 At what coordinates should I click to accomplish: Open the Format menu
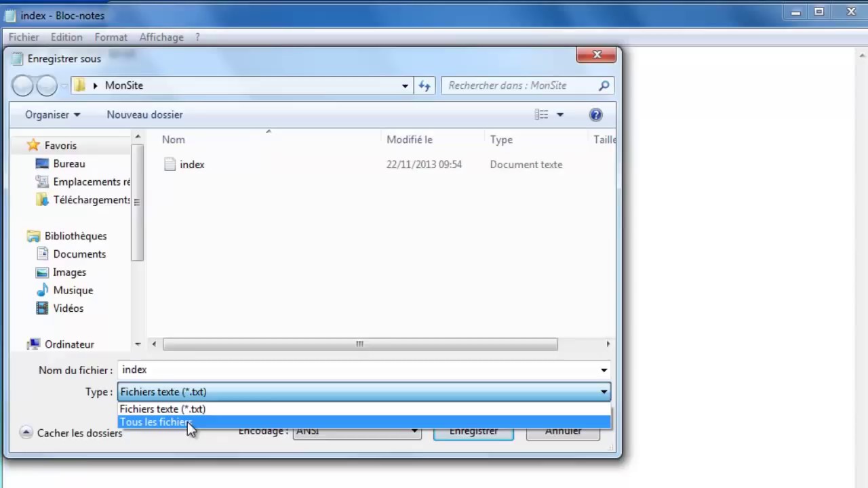(x=111, y=37)
